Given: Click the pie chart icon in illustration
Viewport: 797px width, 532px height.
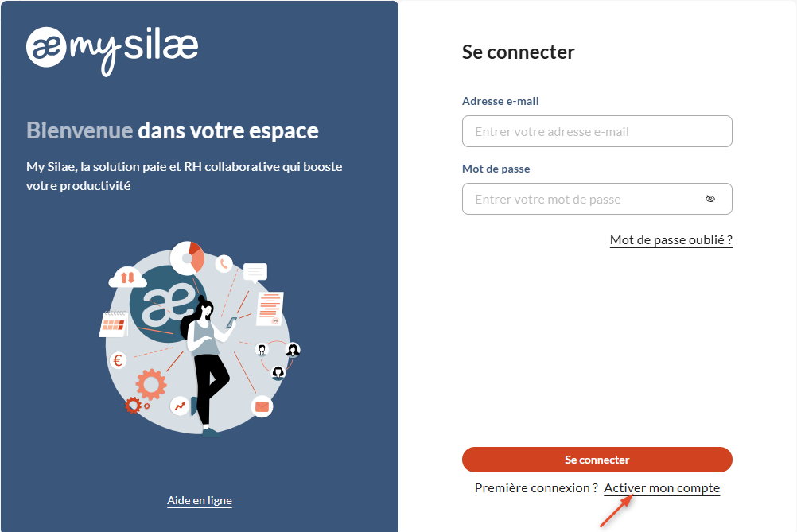Looking at the screenshot, I should (187, 258).
